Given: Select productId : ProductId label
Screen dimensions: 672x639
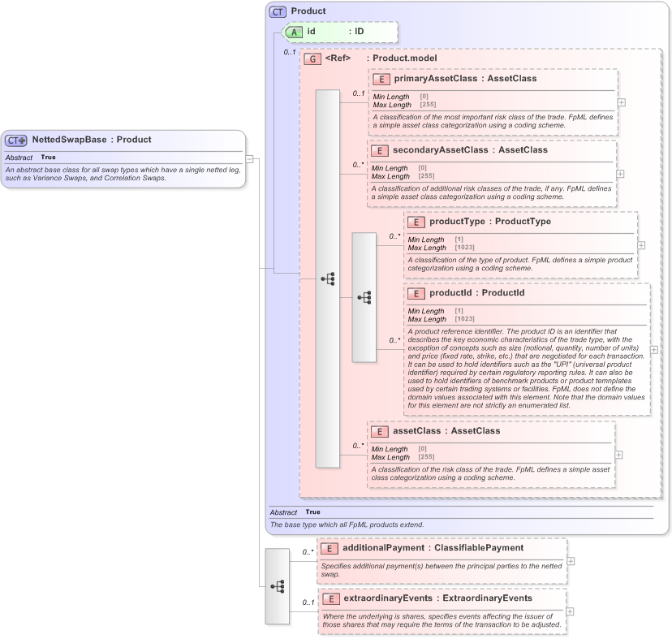Looking at the screenshot, I should (x=477, y=293).
